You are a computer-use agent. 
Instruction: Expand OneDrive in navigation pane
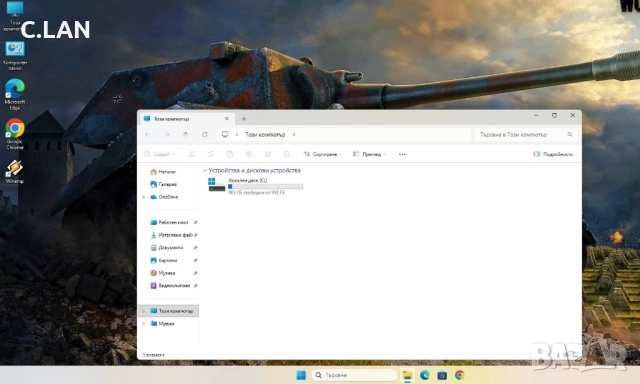[x=144, y=197]
